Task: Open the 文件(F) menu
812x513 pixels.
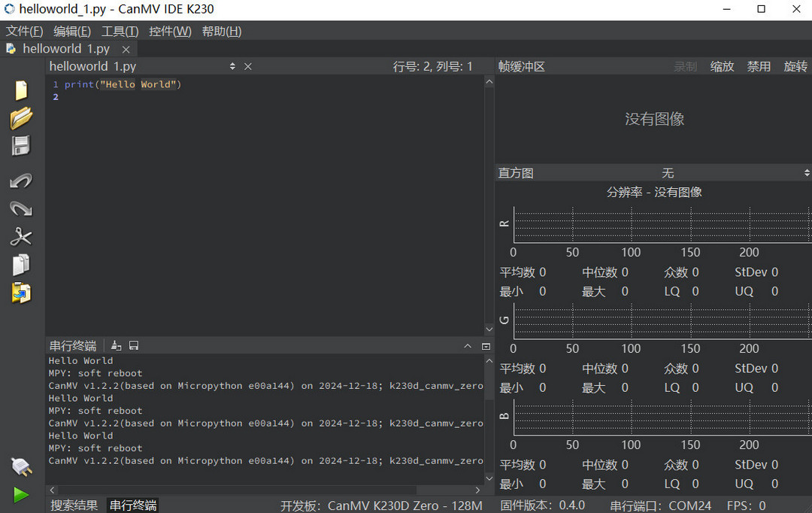Action: point(24,32)
